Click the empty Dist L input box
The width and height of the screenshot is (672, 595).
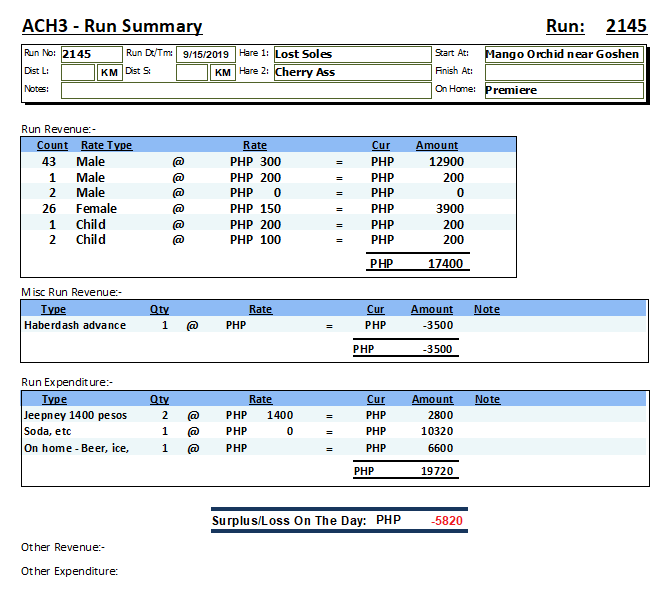(x=78, y=72)
